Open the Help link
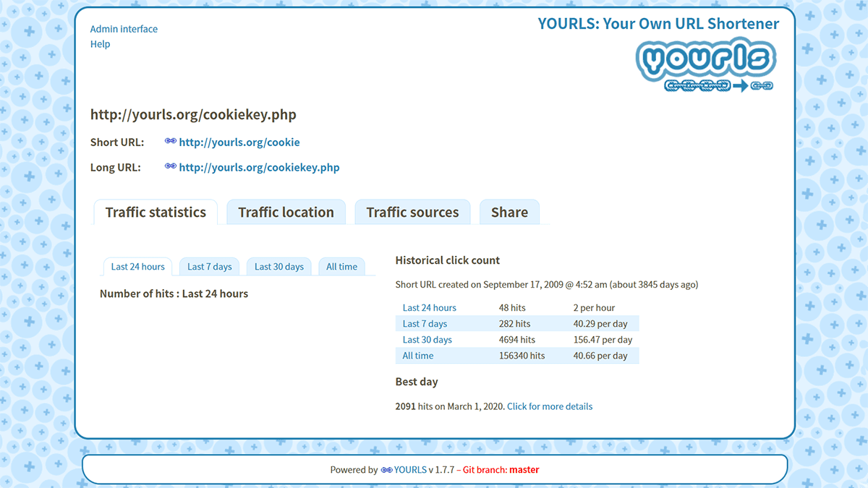 [x=100, y=44]
